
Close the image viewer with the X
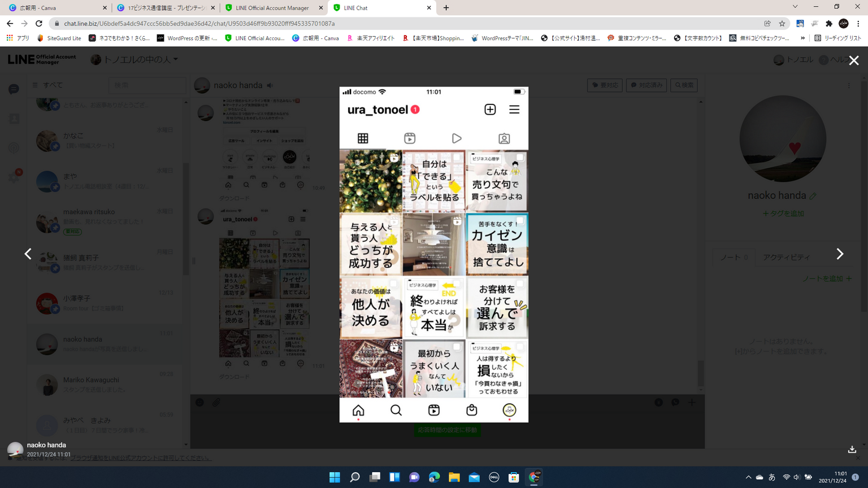click(x=853, y=60)
